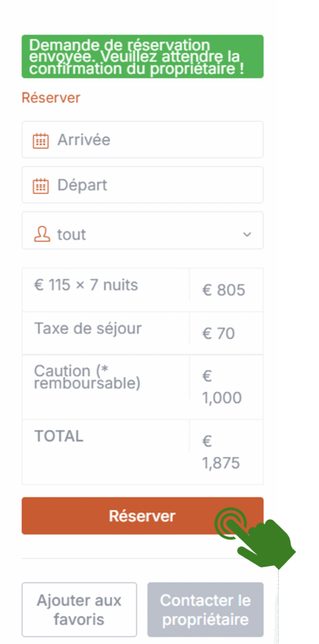Click the calendar icon beside Départ
Viewport: 319px width, 644px height.
coord(41,186)
